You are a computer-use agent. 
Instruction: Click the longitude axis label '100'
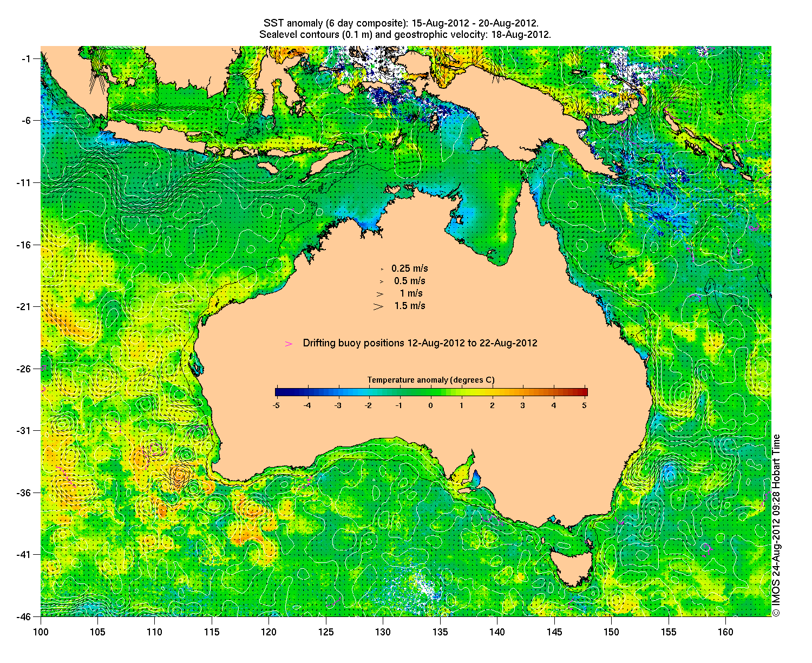pyautogui.click(x=41, y=632)
